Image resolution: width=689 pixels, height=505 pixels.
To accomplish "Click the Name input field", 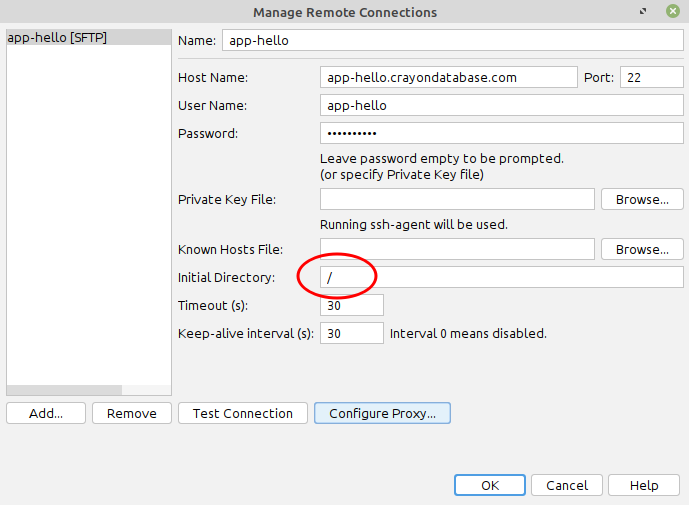I will click(x=453, y=40).
